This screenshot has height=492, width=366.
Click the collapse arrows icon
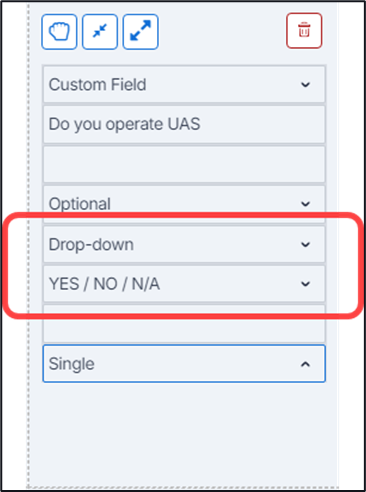(100, 32)
